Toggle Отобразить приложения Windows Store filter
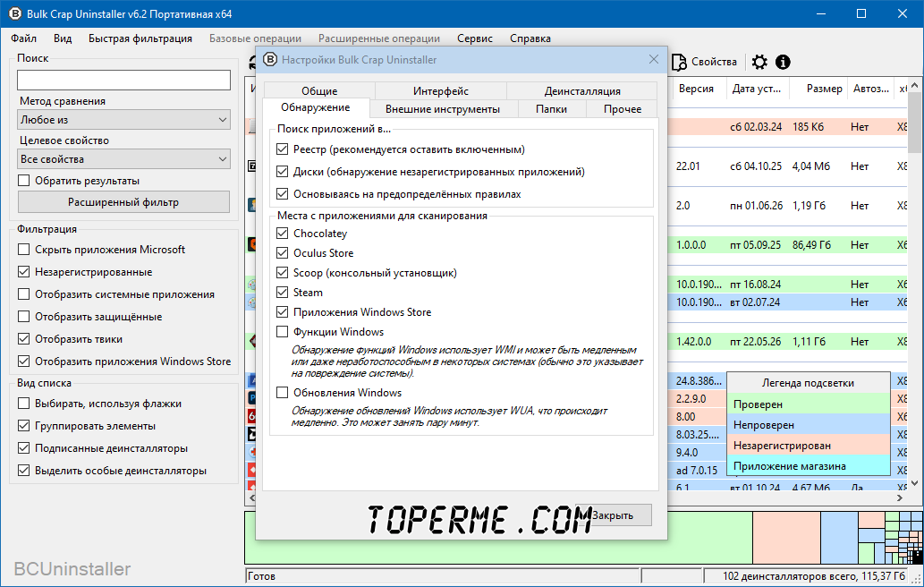 pyautogui.click(x=23, y=362)
